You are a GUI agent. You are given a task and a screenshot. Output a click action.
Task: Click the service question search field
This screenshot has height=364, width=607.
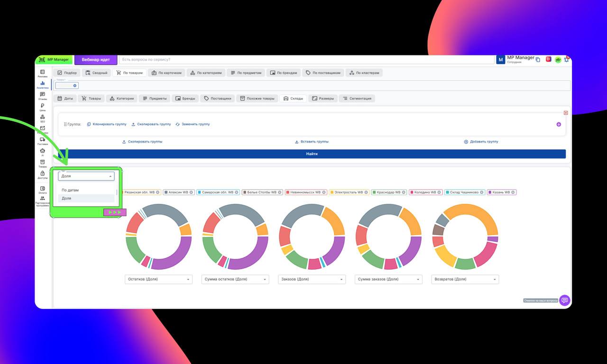pos(306,60)
